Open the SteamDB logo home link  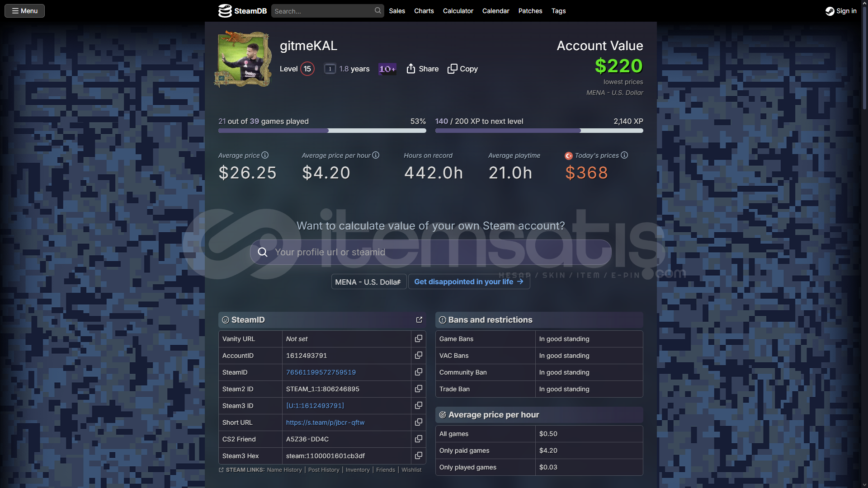[x=242, y=11]
